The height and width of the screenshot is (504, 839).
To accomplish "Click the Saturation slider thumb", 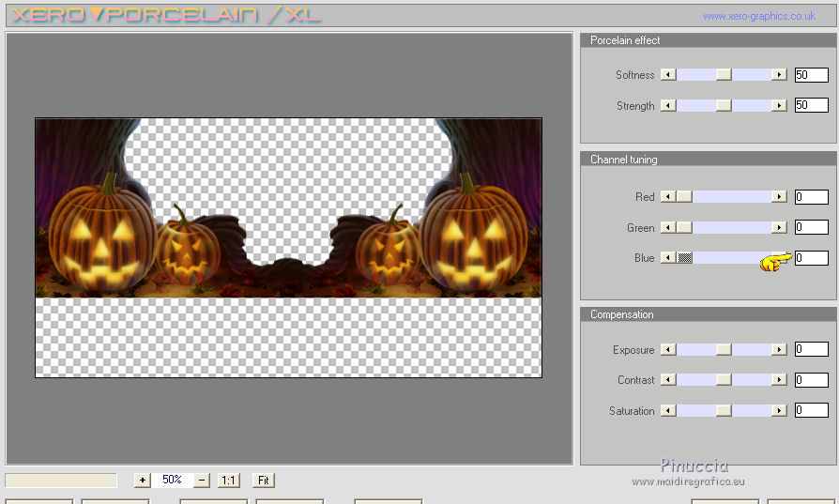I will (x=724, y=410).
